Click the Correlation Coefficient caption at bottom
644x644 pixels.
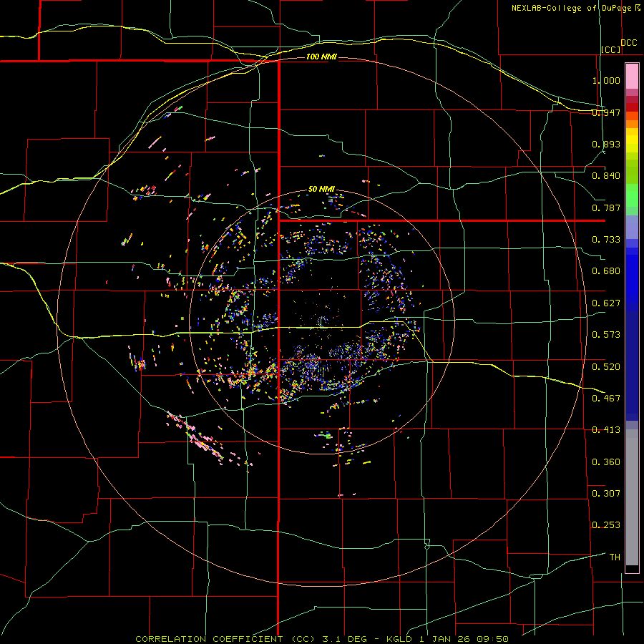pyautogui.click(x=322, y=639)
